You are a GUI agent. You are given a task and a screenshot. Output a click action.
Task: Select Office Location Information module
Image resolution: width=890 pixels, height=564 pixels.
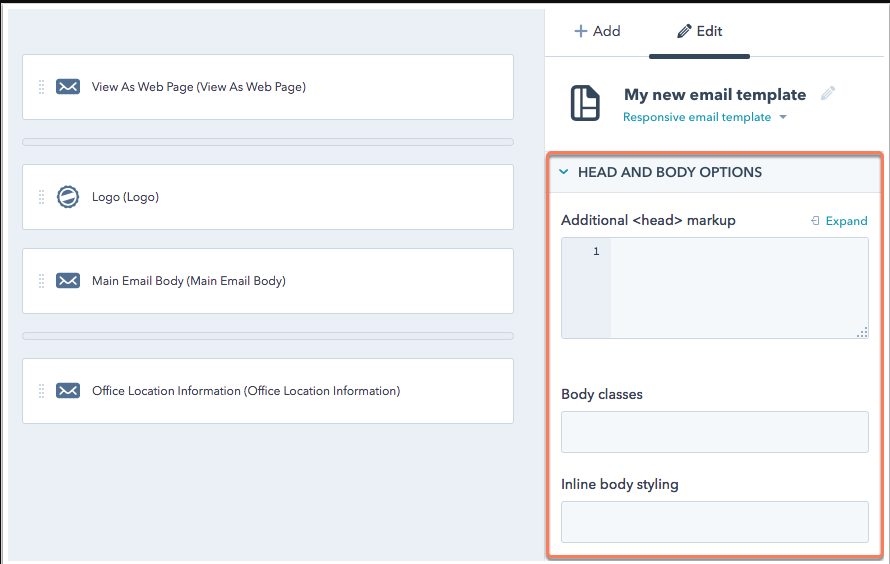pos(268,391)
